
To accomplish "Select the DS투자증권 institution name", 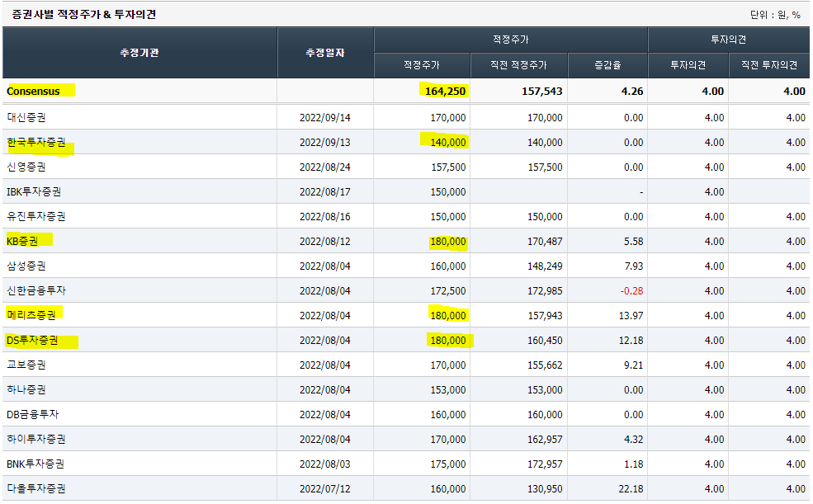I will 32,340.
